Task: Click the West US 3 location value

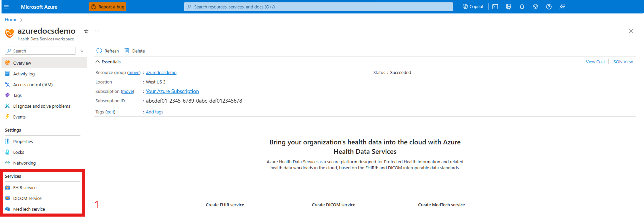Action: (155, 82)
